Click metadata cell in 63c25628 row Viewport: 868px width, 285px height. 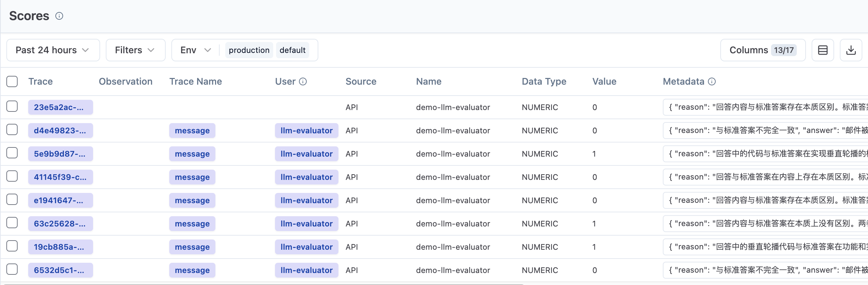click(765, 224)
